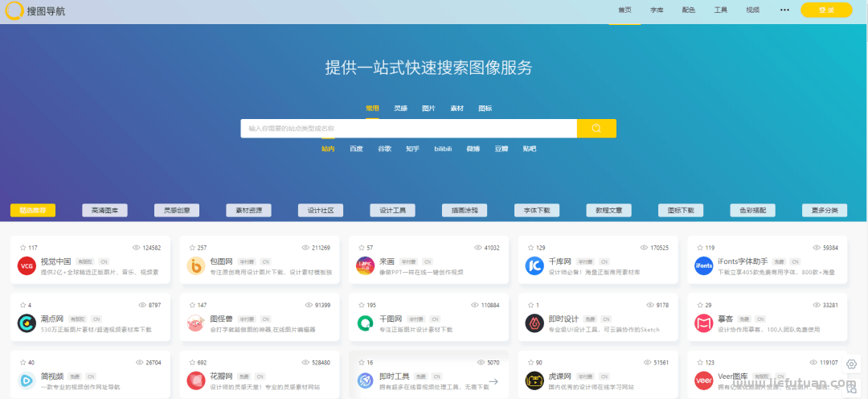Click the 图标下载 category button
Viewport: 868px width, 399px height.
point(681,210)
